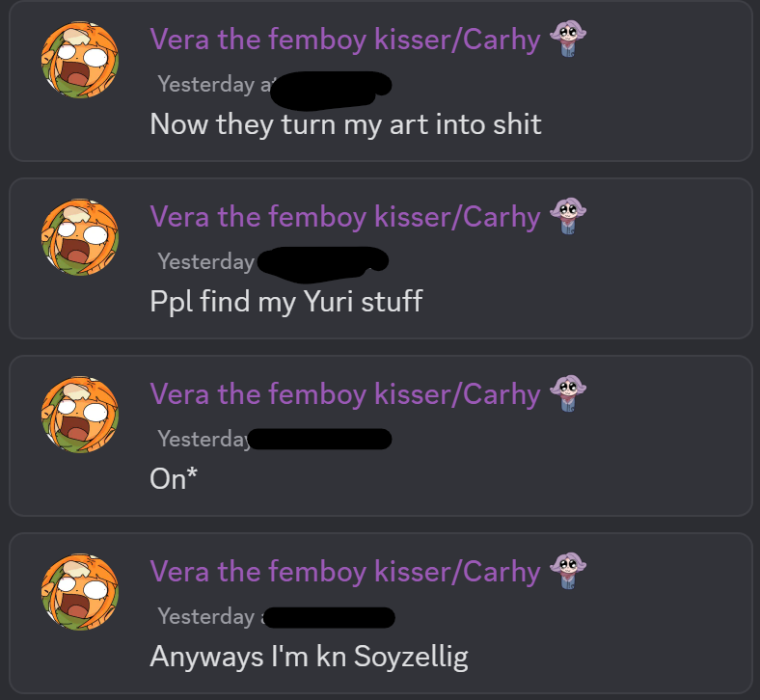The width and height of the screenshot is (760, 700).
Task: Click avatar beside "Now they turn my art" message
Action: tap(79, 60)
